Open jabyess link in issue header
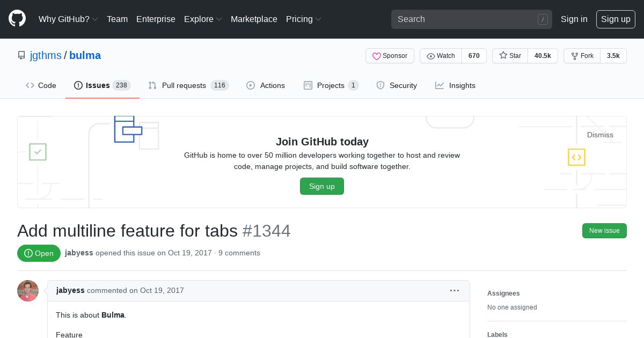Image resolution: width=644 pixels, height=338 pixels. [79, 253]
